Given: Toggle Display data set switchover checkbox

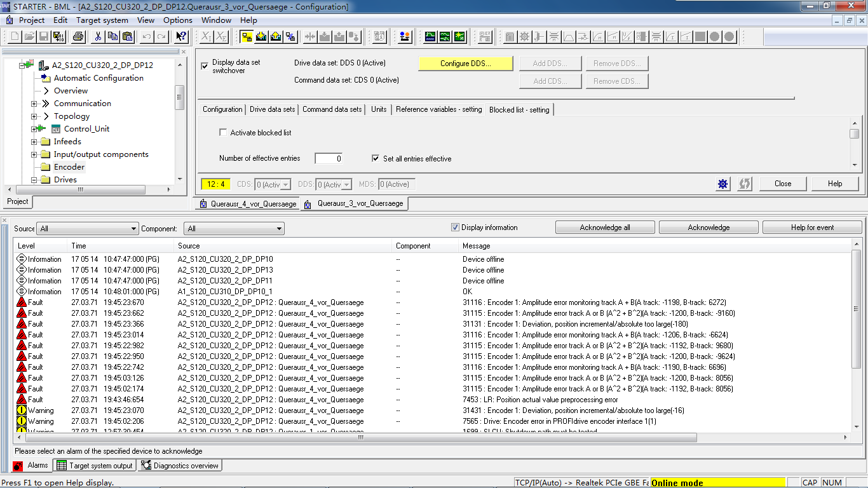Looking at the screenshot, I should [205, 66].
